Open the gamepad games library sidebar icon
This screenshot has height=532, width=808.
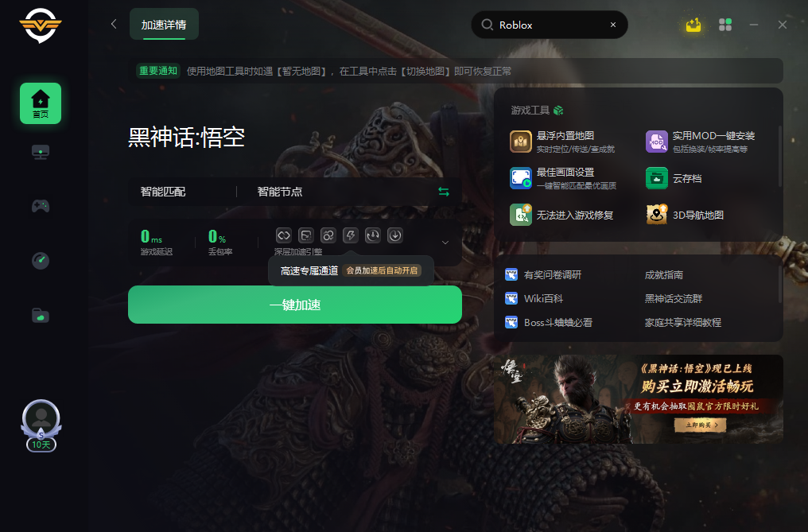(x=41, y=206)
